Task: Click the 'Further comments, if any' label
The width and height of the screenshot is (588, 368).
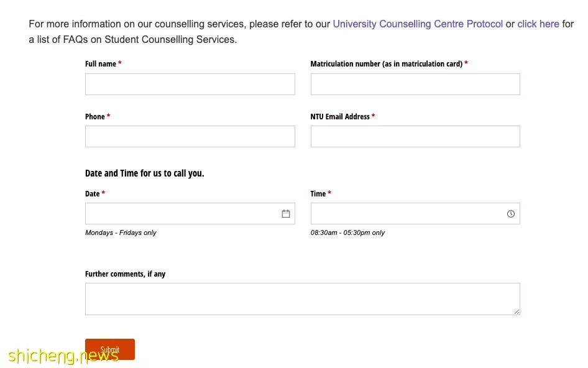Action: [126, 274]
